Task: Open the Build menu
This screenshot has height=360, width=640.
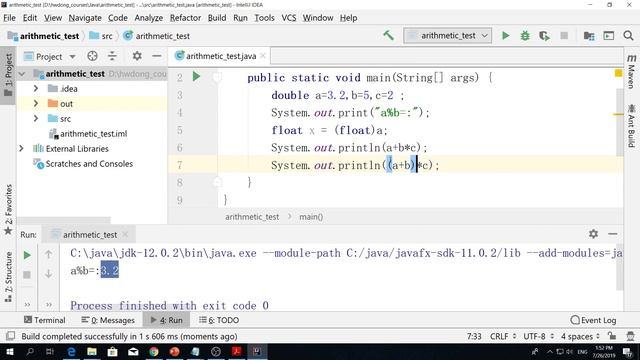Action: pyautogui.click(x=217, y=18)
